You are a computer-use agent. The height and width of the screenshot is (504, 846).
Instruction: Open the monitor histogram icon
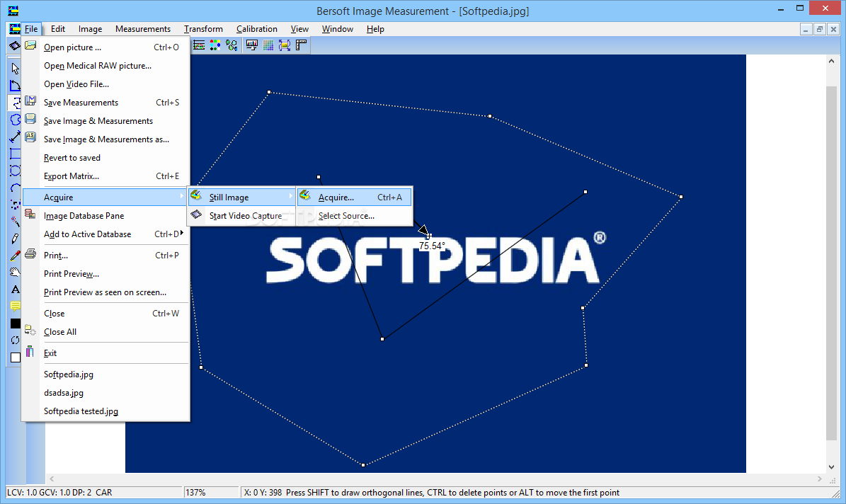[251, 45]
